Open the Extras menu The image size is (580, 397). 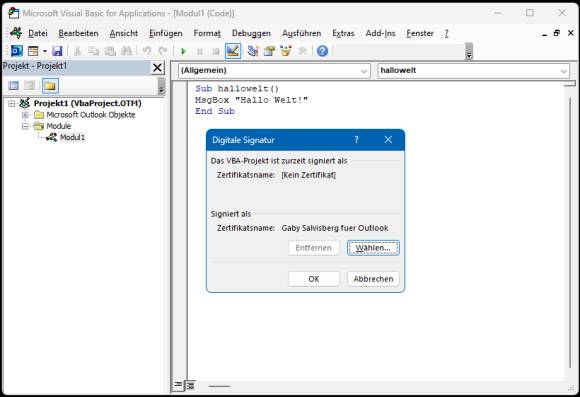(343, 33)
